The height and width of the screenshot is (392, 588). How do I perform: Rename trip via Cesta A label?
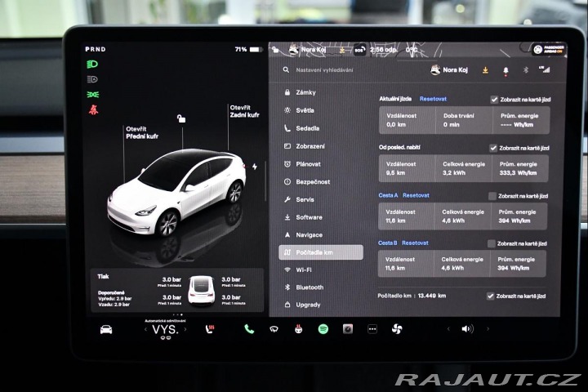click(388, 195)
